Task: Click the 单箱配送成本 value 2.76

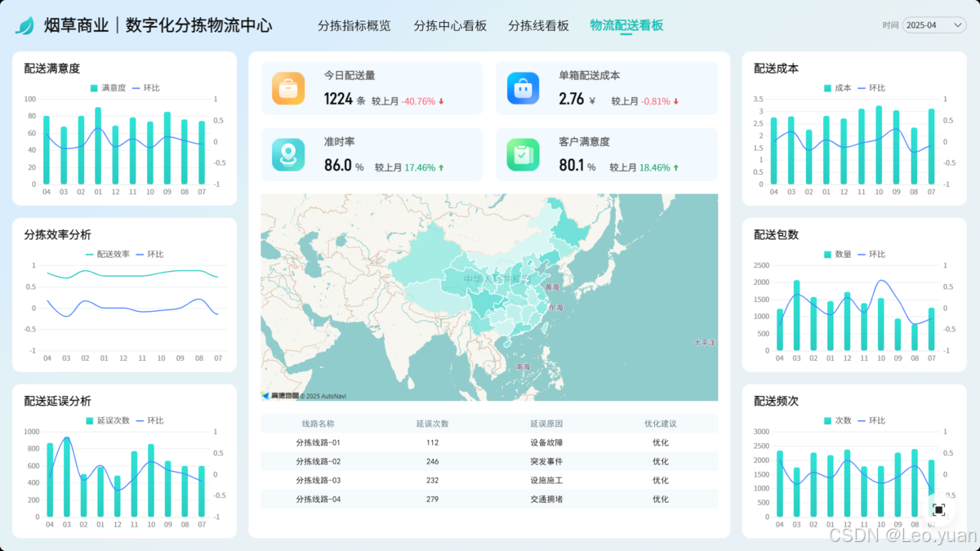Action: (x=572, y=100)
